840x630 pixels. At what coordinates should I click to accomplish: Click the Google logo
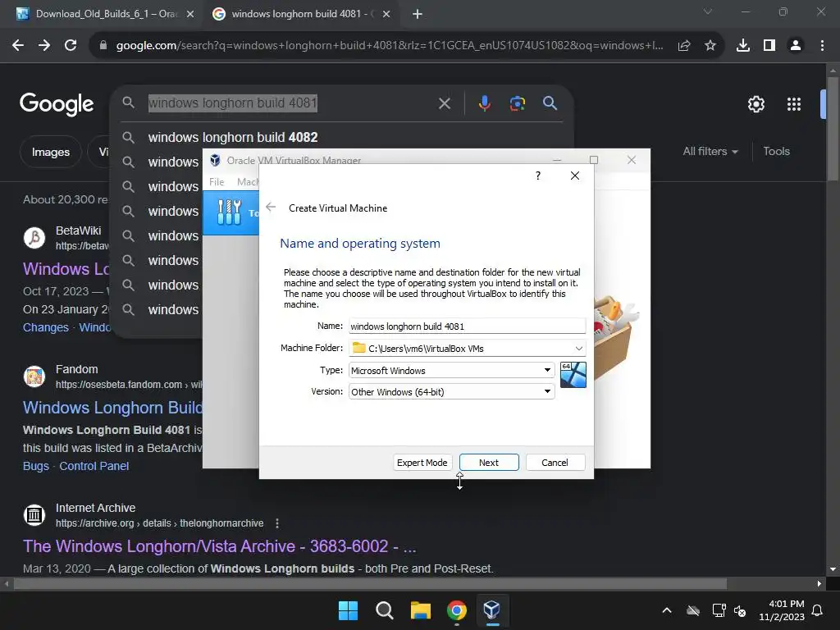[57, 103]
